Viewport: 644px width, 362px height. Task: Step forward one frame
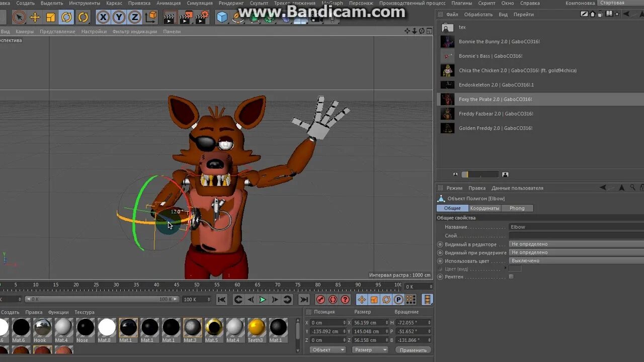pos(275,300)
